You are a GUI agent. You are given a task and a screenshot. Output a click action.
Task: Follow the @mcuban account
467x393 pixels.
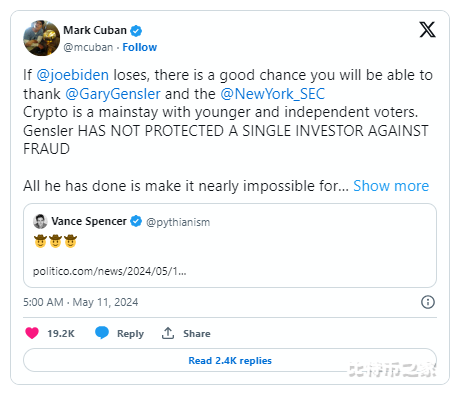coord(140,47)
